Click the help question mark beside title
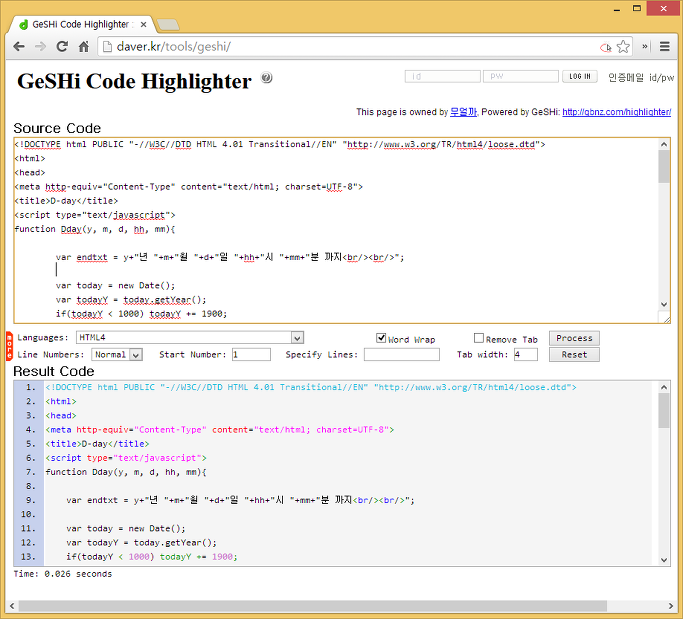 267,78
